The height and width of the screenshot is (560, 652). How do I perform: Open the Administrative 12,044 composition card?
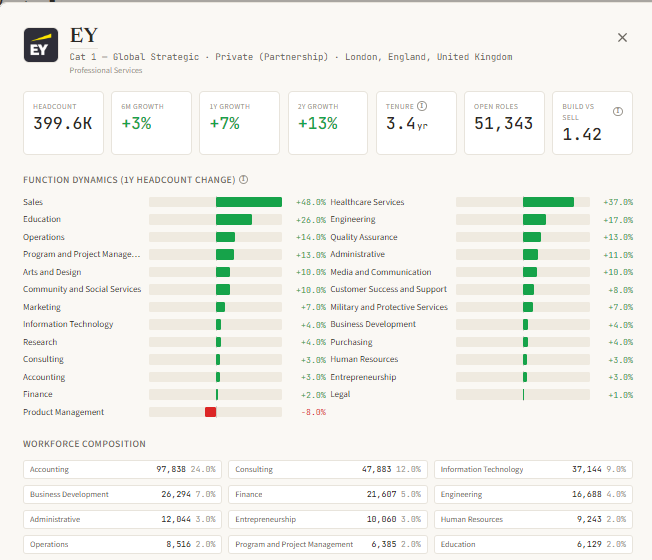(x=123, y=519)
